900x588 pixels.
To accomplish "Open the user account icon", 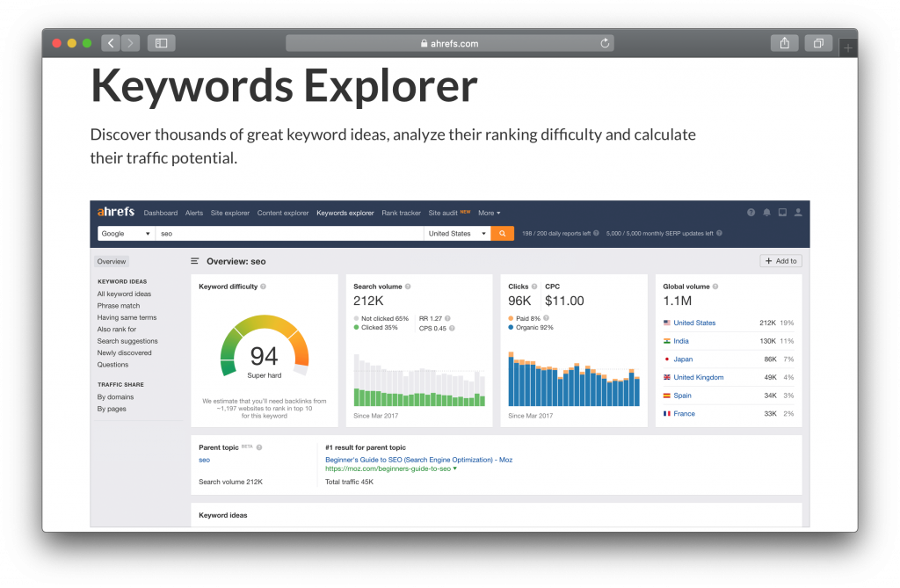I will click(798, 213).
